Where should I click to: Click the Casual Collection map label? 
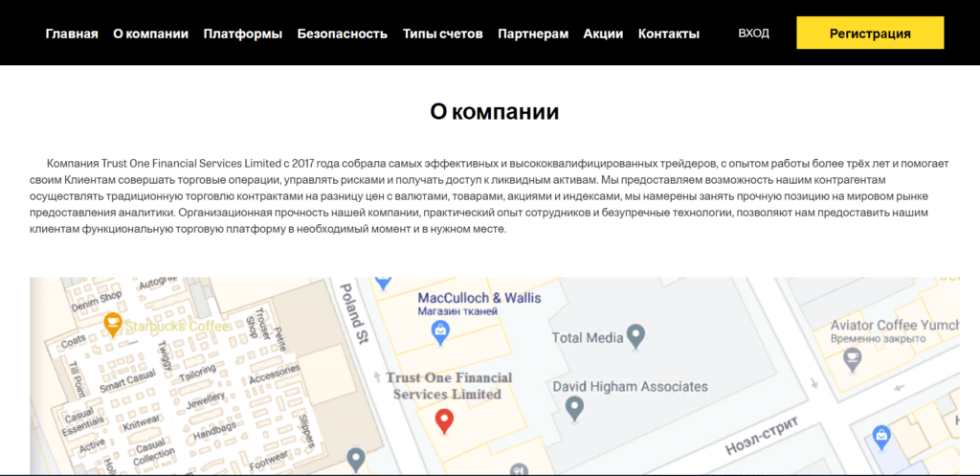click(x=150, y=454)
